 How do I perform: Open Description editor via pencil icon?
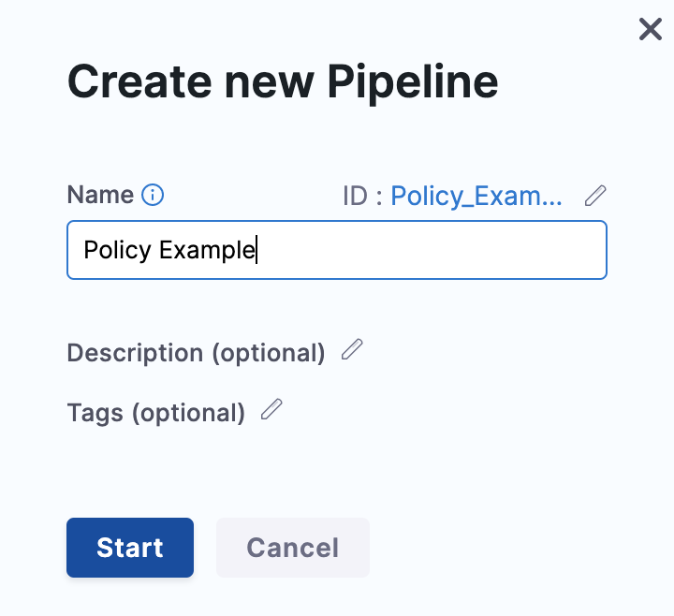pyautogui.click(x=352, y=350)
